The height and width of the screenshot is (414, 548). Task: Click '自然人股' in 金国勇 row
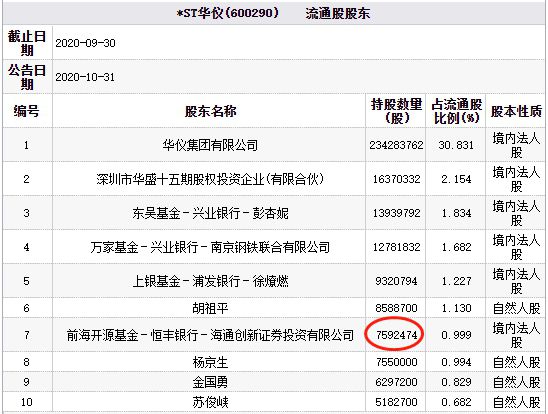pos(516,382)
